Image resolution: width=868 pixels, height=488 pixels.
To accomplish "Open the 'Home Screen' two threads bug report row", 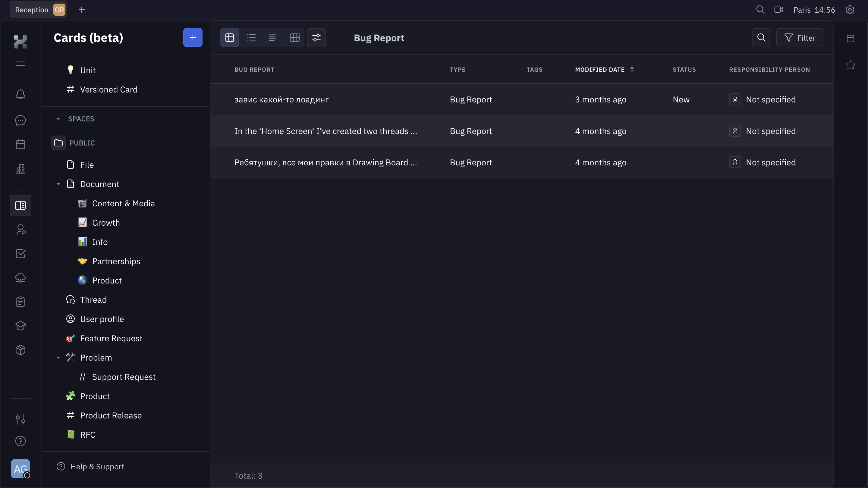I will 522,131.
